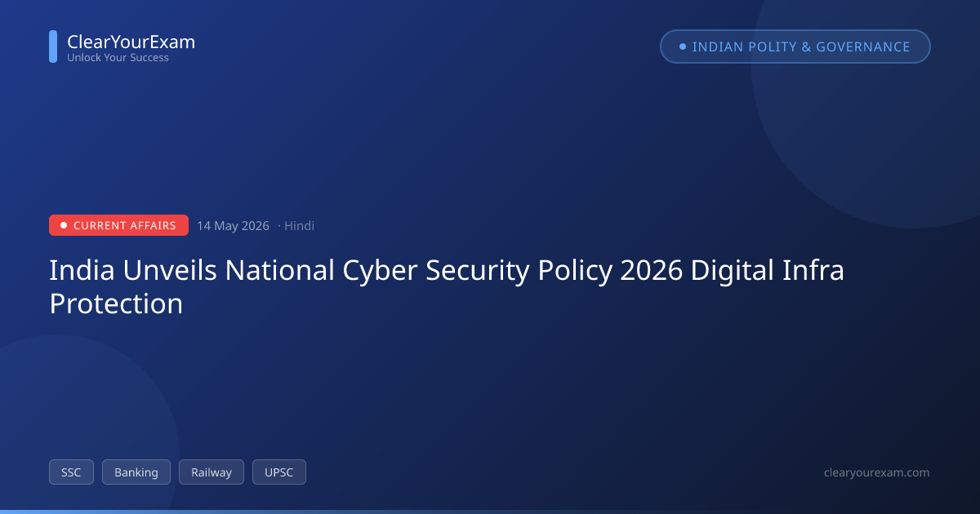980x514 pixels.
Task: Select the Banking exam tag
Action: tap(136, 472)
